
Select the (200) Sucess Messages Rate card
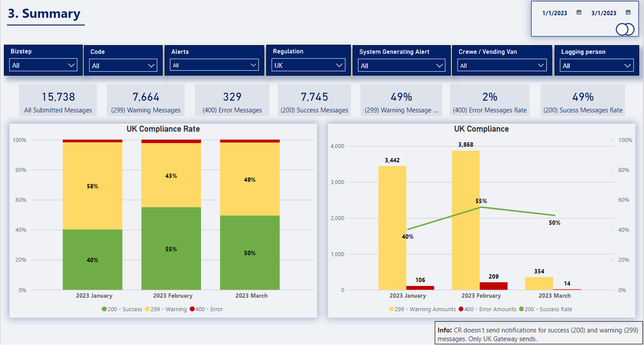[583, 100]
